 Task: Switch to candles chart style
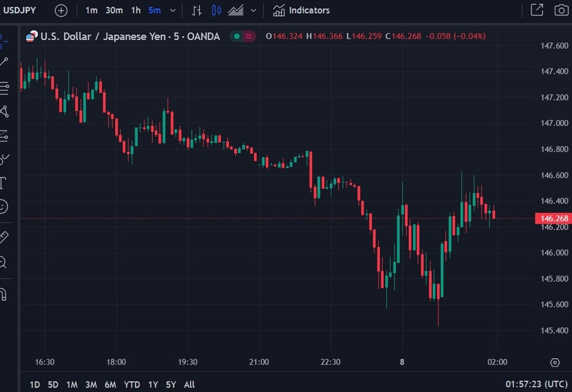(x=216, y=11)
